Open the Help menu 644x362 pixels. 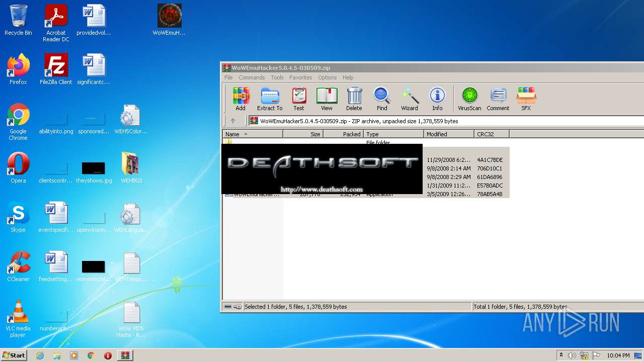click(348, 77)
